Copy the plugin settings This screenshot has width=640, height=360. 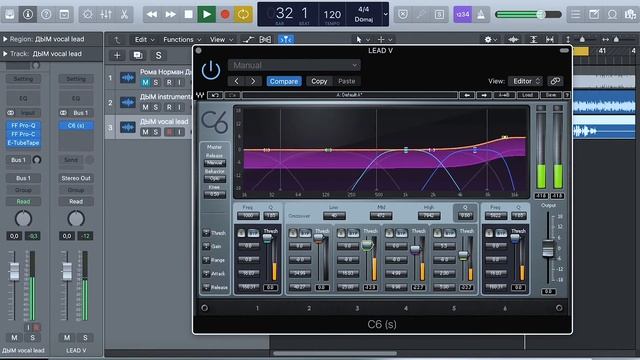[x=319, y=81]
